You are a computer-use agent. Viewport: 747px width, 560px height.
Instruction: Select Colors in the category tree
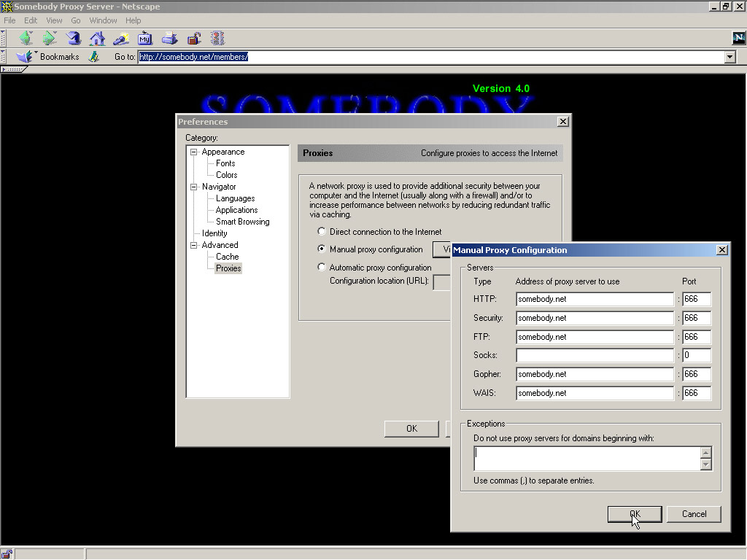(x=226, y=175)
